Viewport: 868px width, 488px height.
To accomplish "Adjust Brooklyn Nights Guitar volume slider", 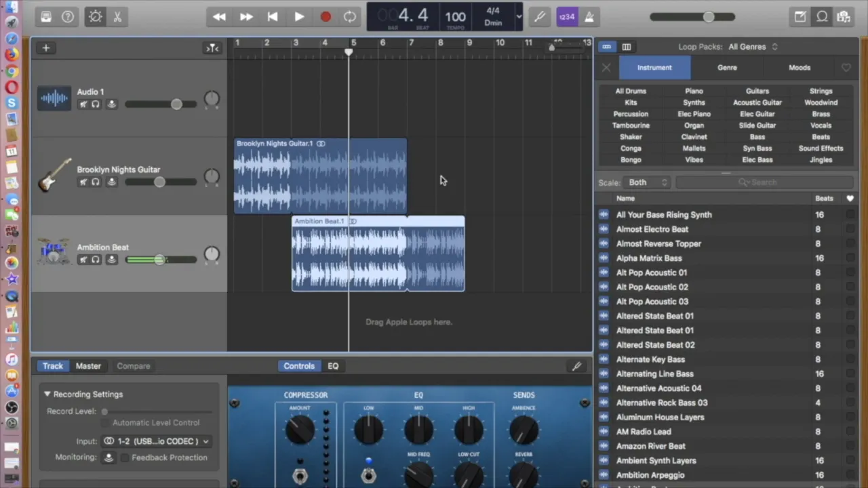I will (x=161, y=182).
